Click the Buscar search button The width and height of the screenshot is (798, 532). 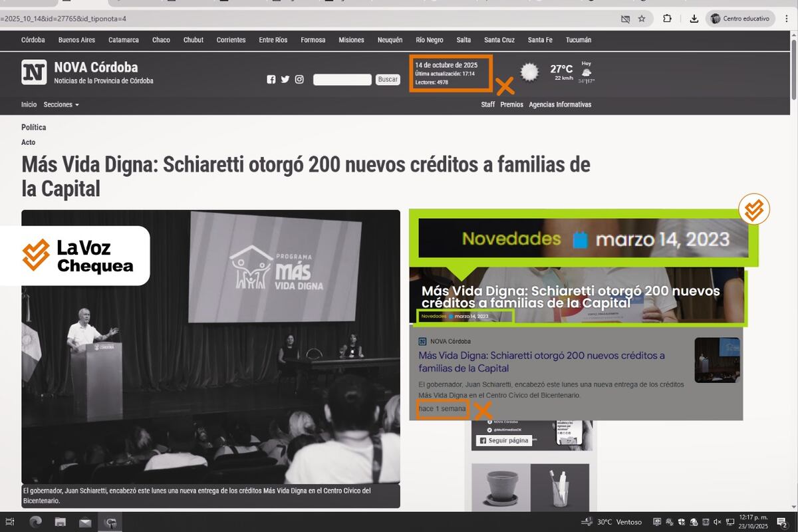point(388,79)
